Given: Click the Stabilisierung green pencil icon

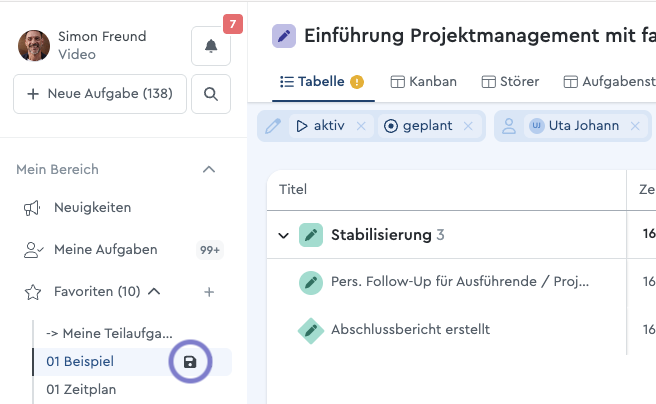Looking at the screenshot, I should [x=311, y=236].
